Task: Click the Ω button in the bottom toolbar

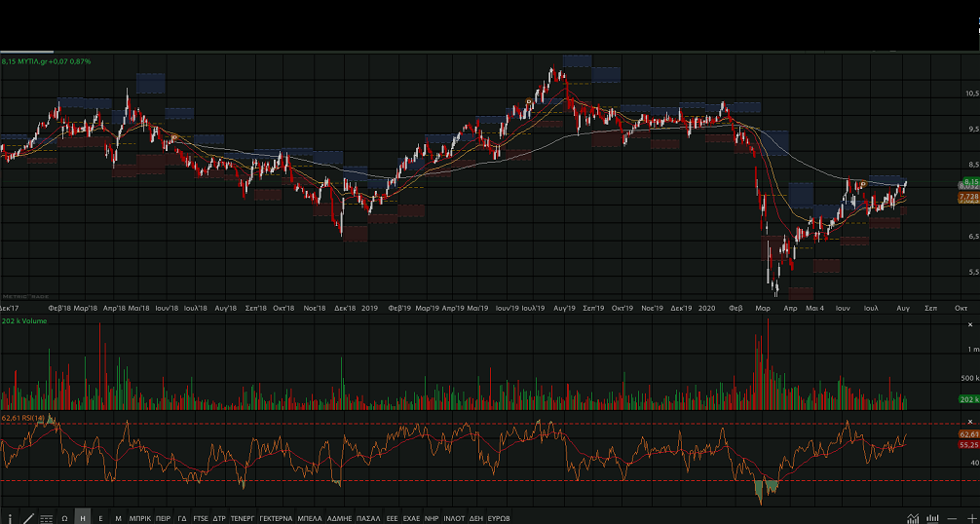Action: click(x=64, y=517)
